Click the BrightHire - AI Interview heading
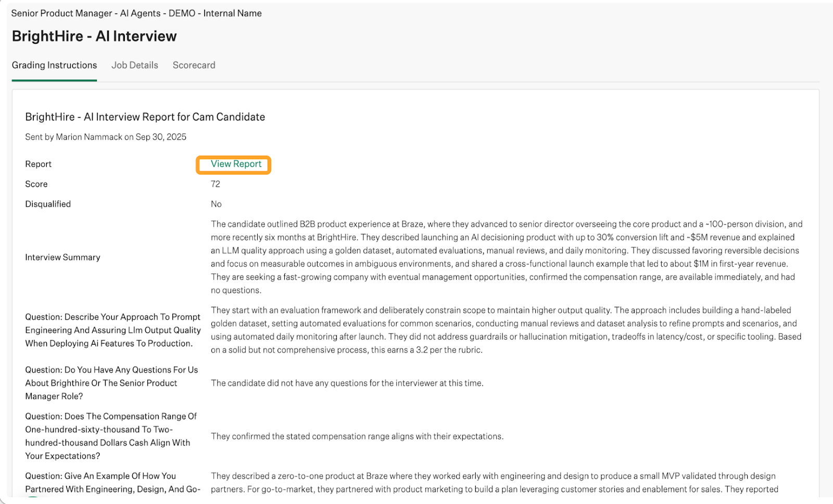The height and width of the screenshot is (504, 833). click(94, 36)
